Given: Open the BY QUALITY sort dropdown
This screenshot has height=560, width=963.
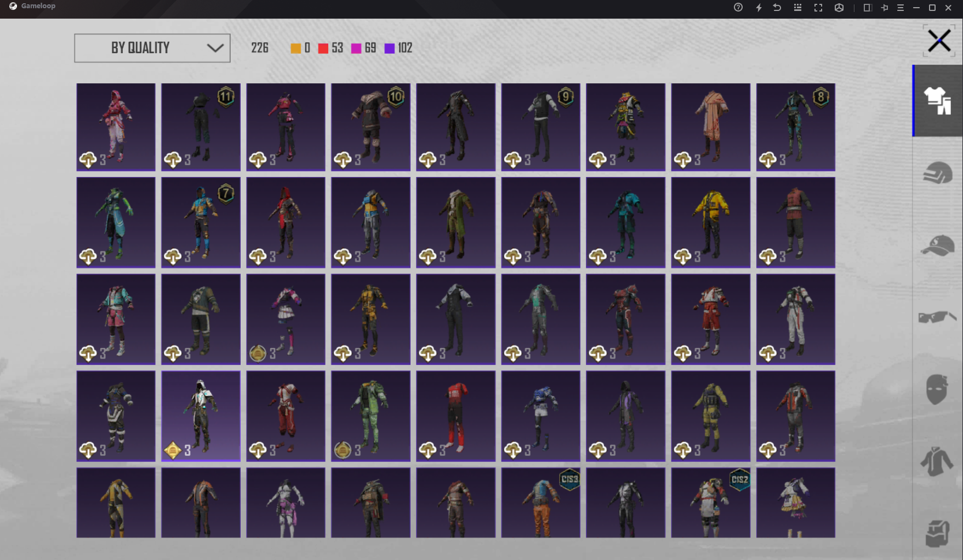Looking at the screenshot, I should [152, 48].
